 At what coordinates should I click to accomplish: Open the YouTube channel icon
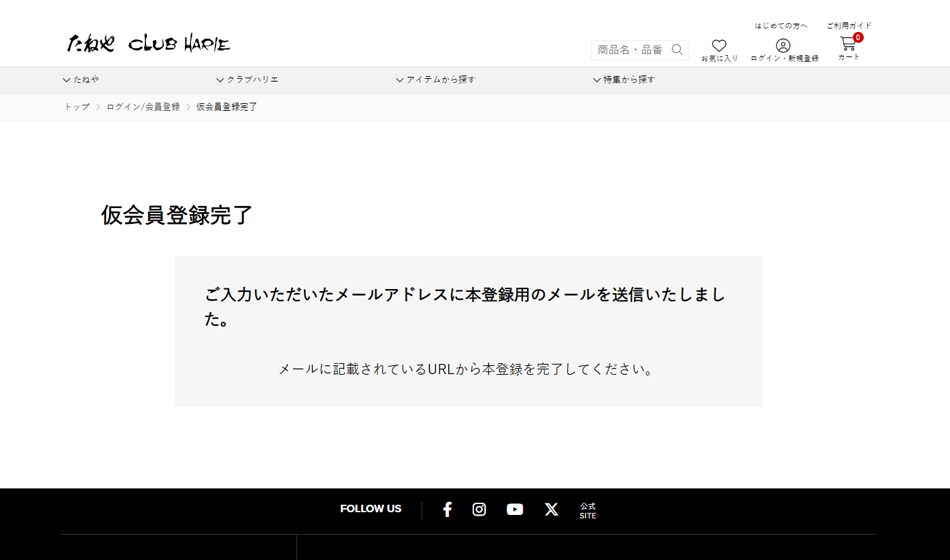click(x=515, y=510)
